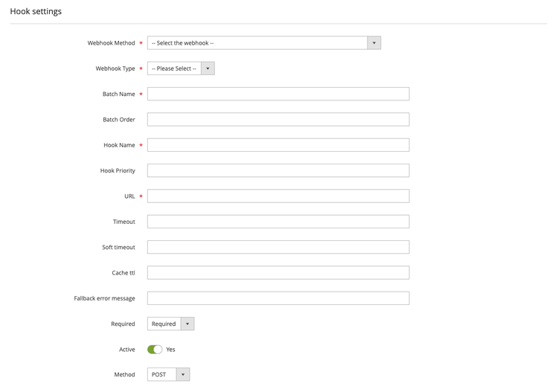This screenshot has width=558, height=392.
Task: Click the Hook settings heading
Action: 36,11
